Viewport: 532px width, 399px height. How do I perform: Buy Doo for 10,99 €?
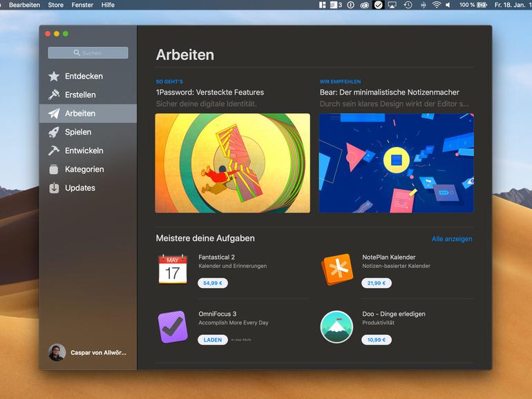point(377,340)
